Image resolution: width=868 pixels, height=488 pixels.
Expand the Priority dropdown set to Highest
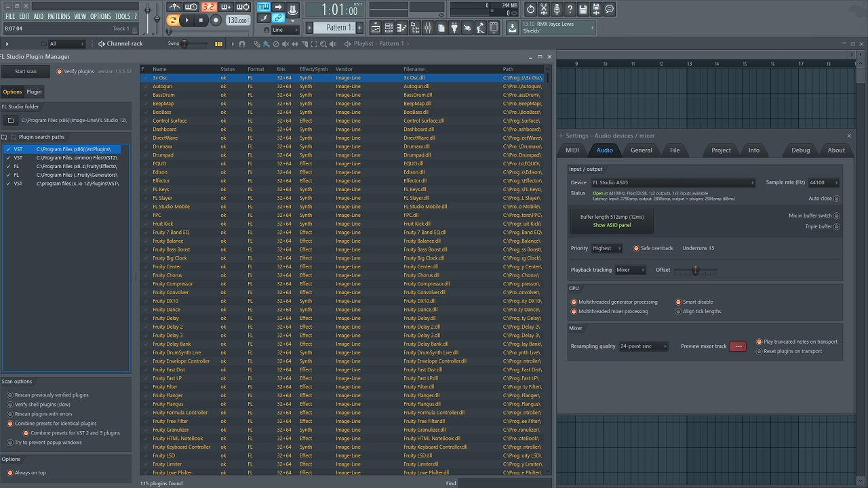(606, 248)
